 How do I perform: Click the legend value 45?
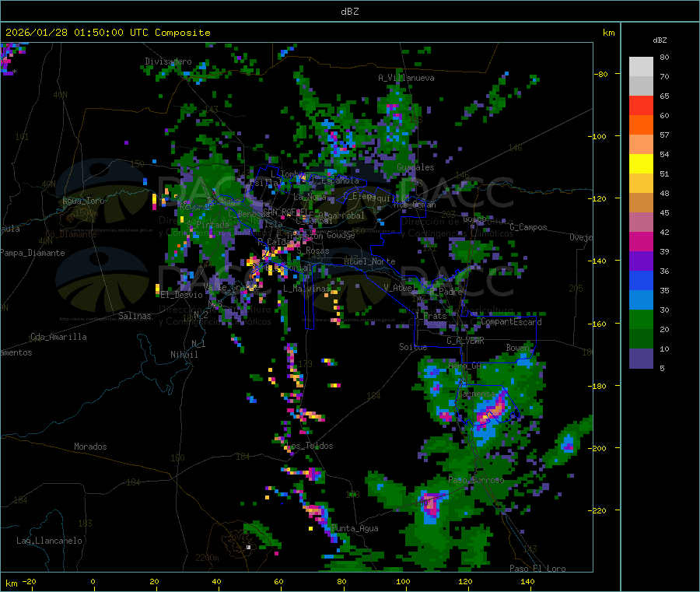click(x=664, y=212)
